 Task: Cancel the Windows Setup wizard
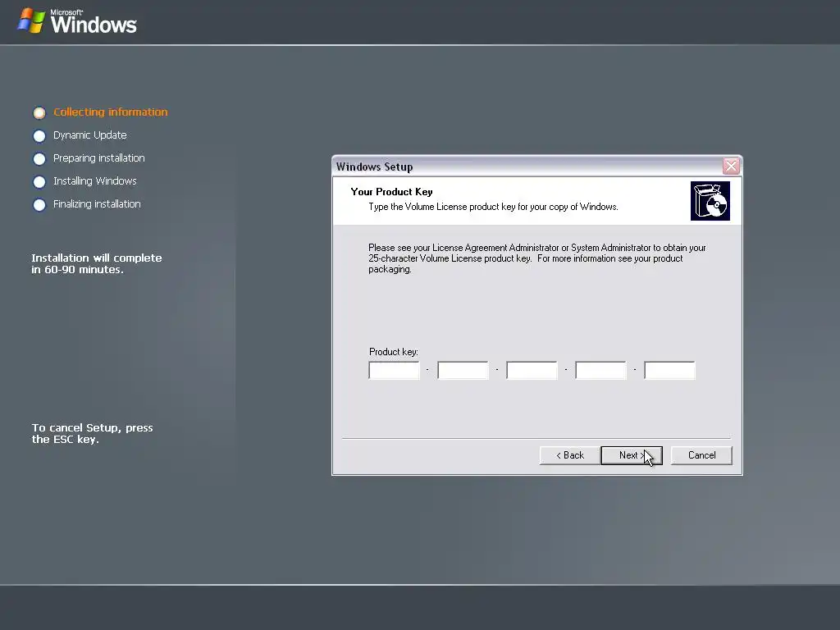coord(701,455)
